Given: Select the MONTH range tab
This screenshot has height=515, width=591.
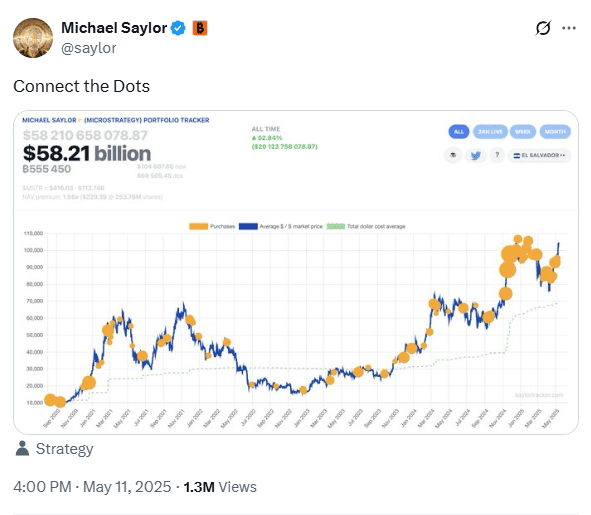Looking at the screenshot, I should (555, 132).
